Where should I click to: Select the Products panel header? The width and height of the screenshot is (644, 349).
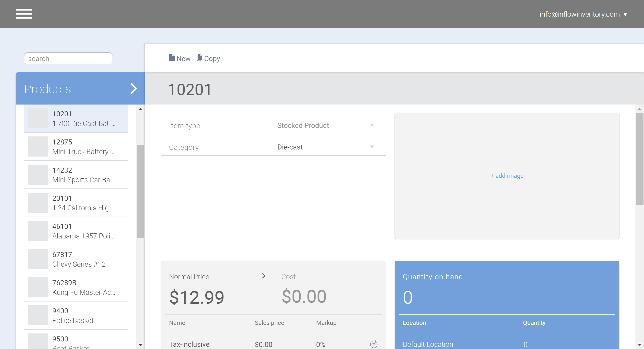coord(48,88)
